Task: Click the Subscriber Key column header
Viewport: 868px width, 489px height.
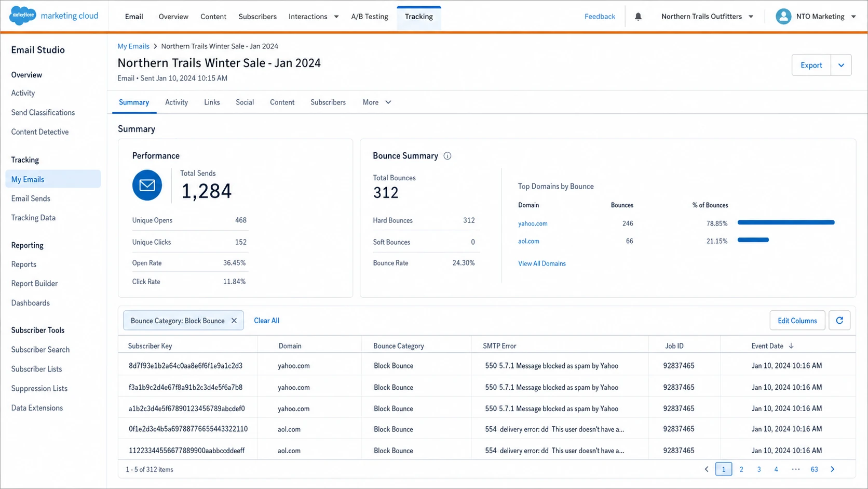Action: pos(150,346)
